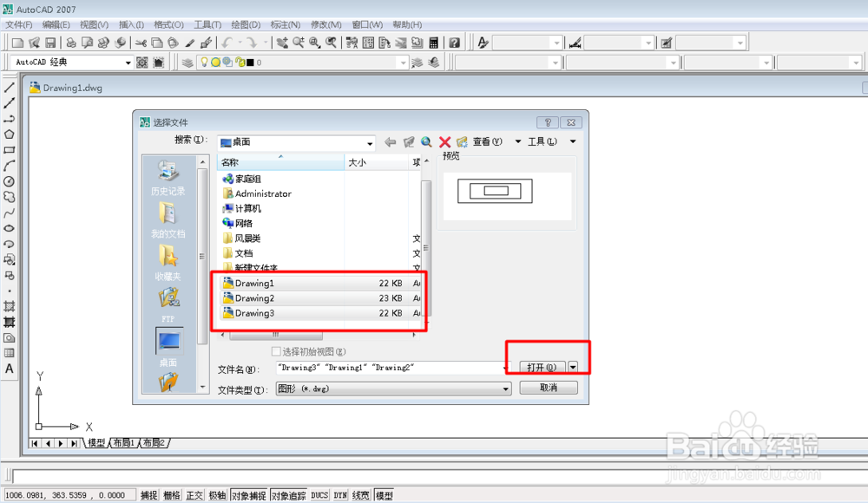Open the FTP places shortcut

coord(168,306)
